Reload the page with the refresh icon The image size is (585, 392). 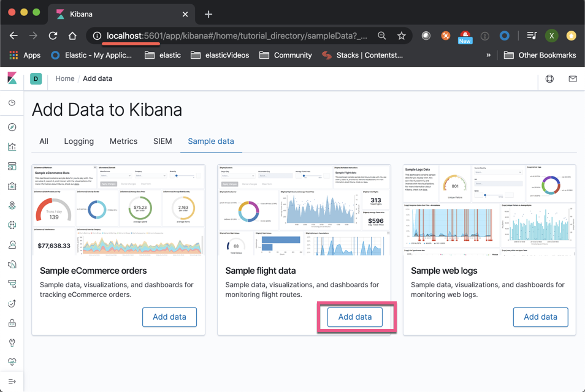pos(53,36)
